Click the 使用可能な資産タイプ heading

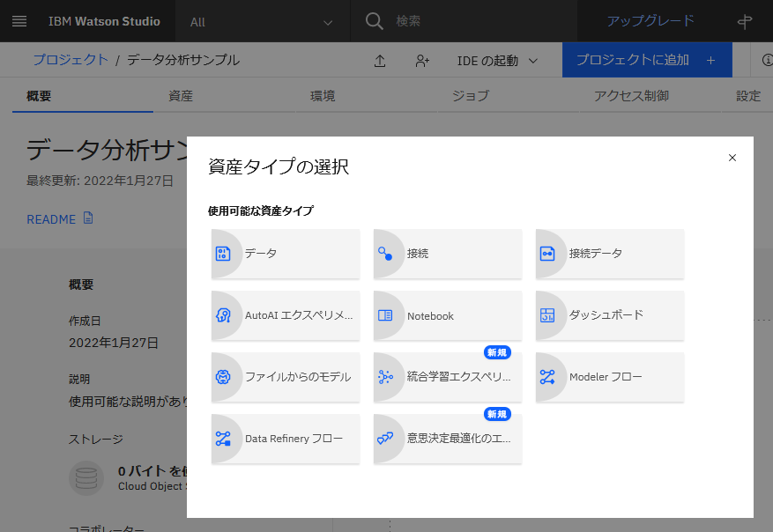pyautogui.click(x=260, y=211)
